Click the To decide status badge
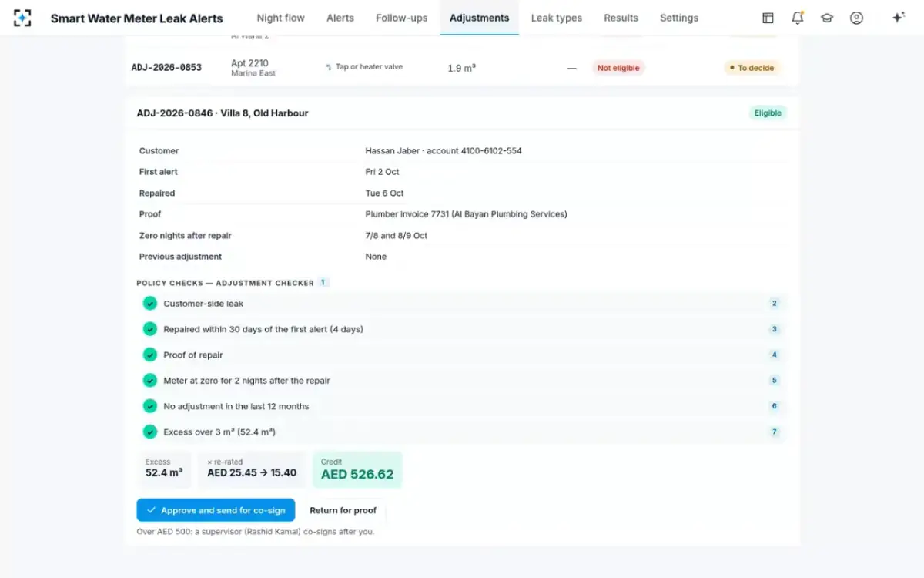Image resolution: width=924 pixels, height=578 pixels. click(x=752, y=68)
